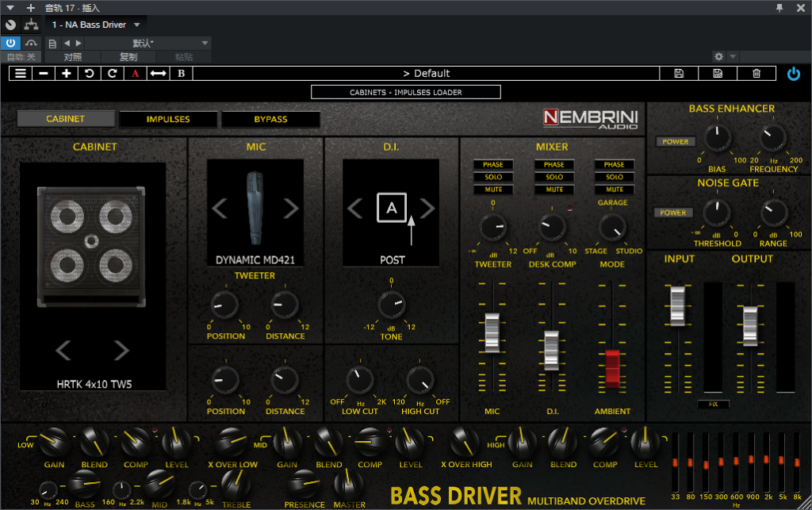Go to the previous host preset arrow
Viewport: 812px width, 510px height.
[67, 44]
